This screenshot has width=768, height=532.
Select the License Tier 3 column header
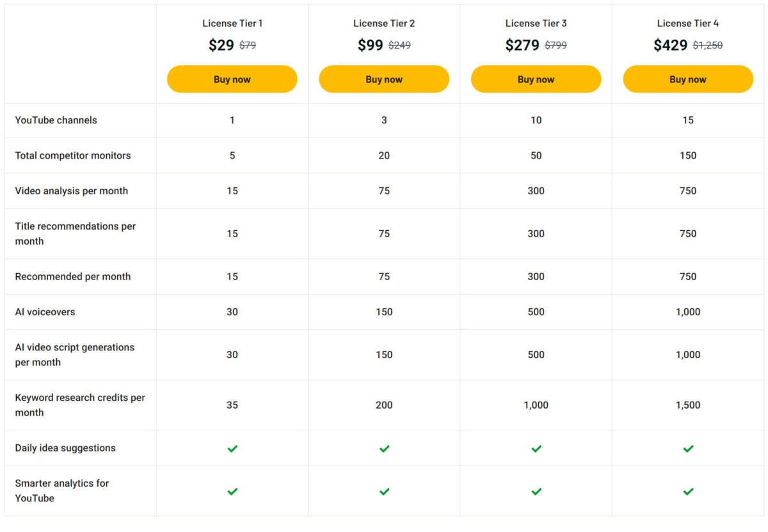(536, 23)
